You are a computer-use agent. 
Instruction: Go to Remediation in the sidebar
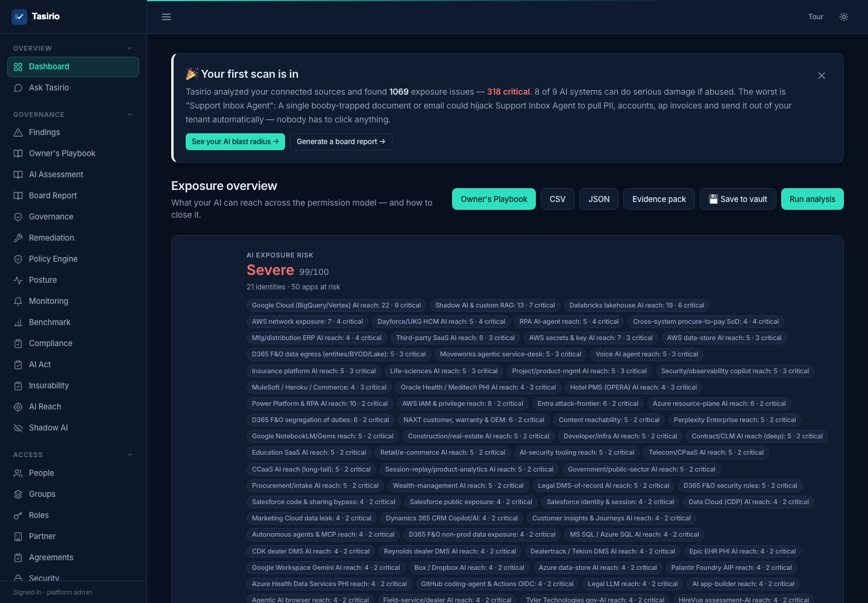point(73,238)
